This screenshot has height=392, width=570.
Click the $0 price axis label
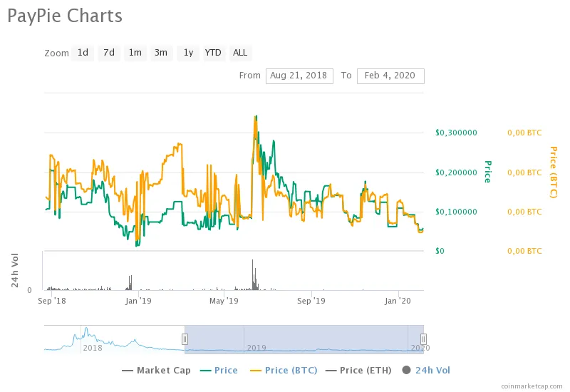[x=440, y=251]
